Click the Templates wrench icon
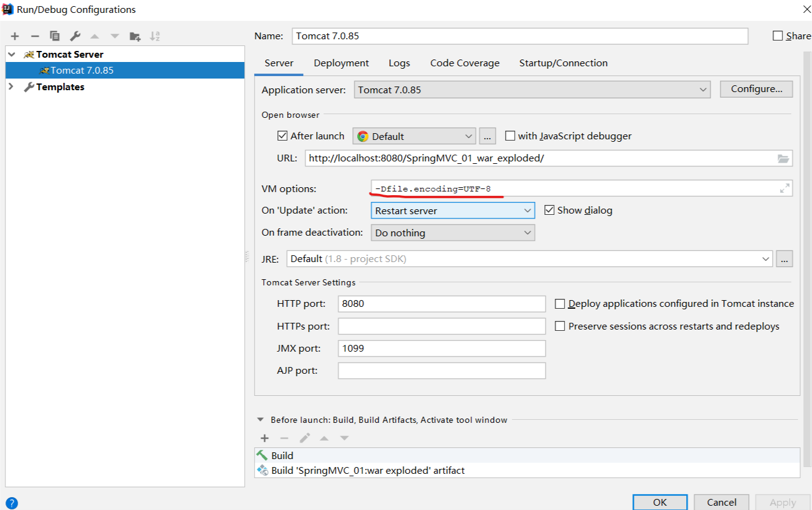Viewport: 812px width, 510px height. pos(29,87)
